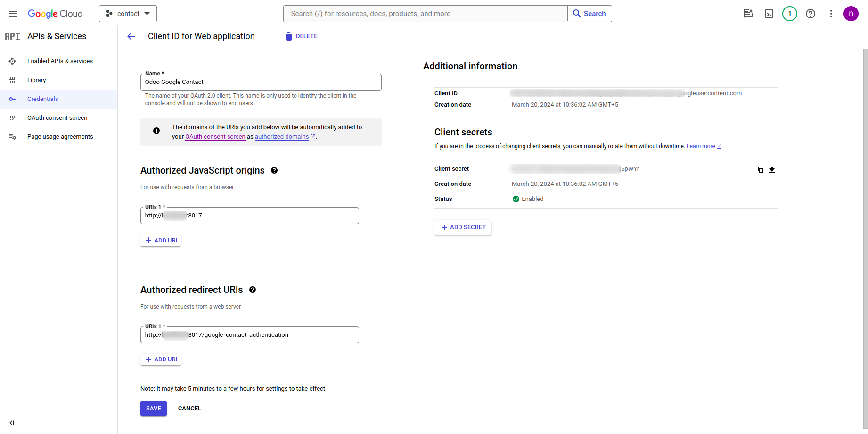Click the Name field containing Odoo Google Contact
This screenshot has width=868, height=434.
261,82
